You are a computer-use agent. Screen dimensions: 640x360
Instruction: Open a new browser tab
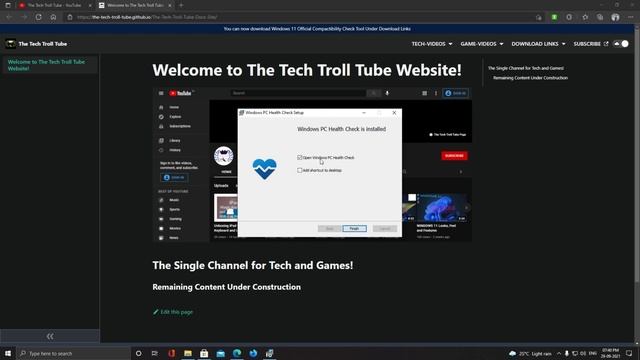[x=181, y=5]
